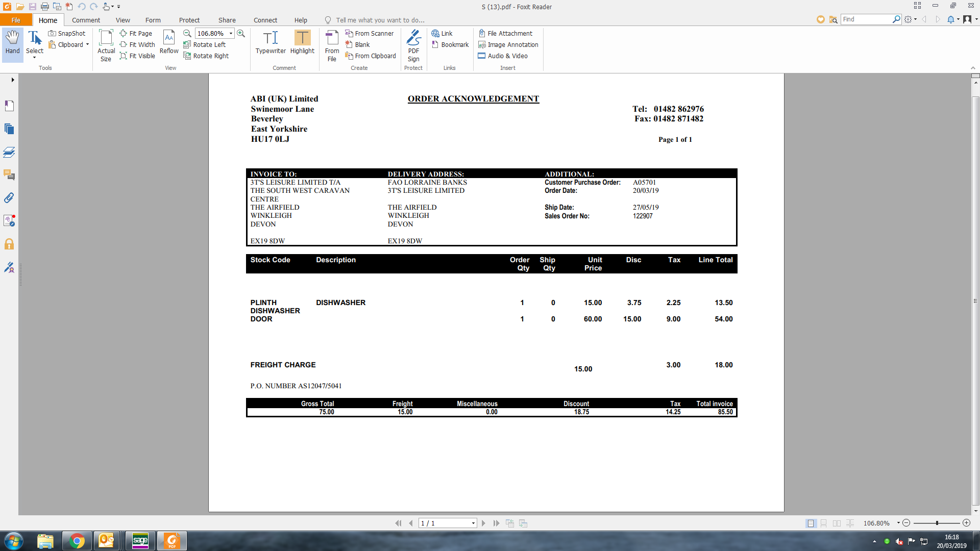The height and width of the screenshot is (551, 980).
Task: Click the zoom slider in the status bar
Action: pyautogui.click(x=937, y=523)
